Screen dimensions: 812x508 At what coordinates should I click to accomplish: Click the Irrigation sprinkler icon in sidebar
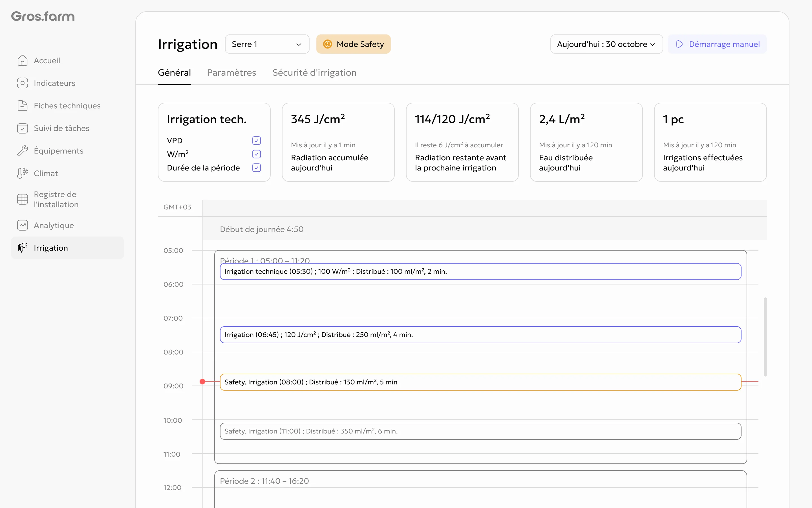pos(23,248)
